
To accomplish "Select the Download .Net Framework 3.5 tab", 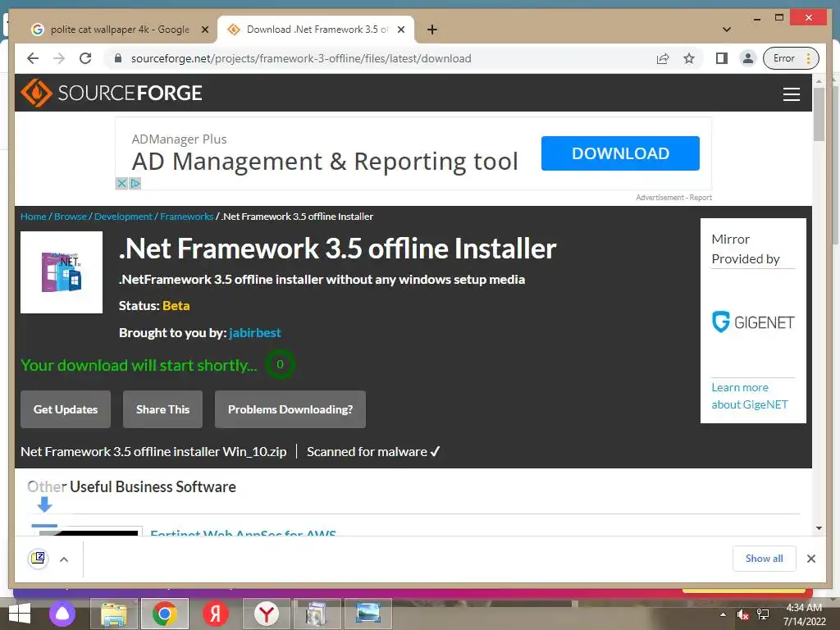I will (x=316, y=30).
